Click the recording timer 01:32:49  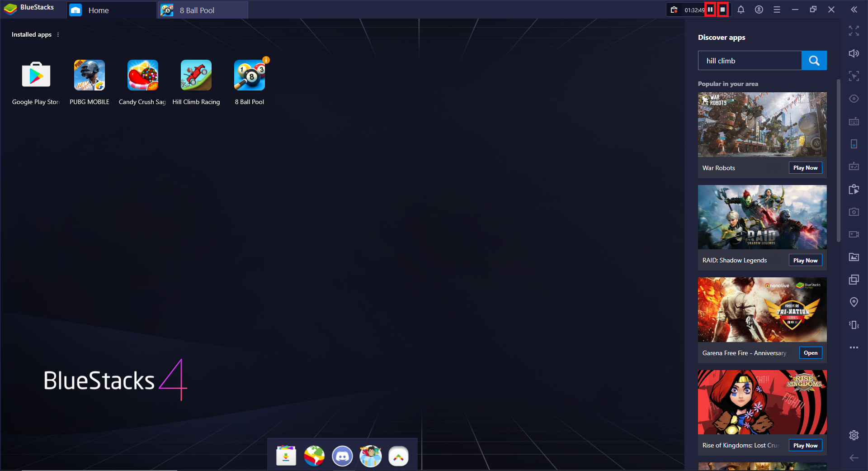pos(694,10)
